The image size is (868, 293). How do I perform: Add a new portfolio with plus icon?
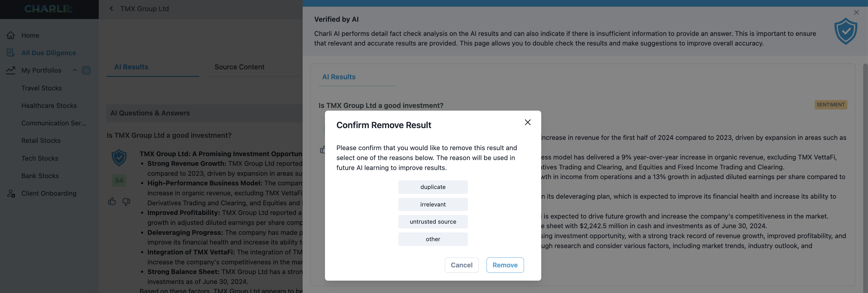pyautogui.click(x=86, y=70)
